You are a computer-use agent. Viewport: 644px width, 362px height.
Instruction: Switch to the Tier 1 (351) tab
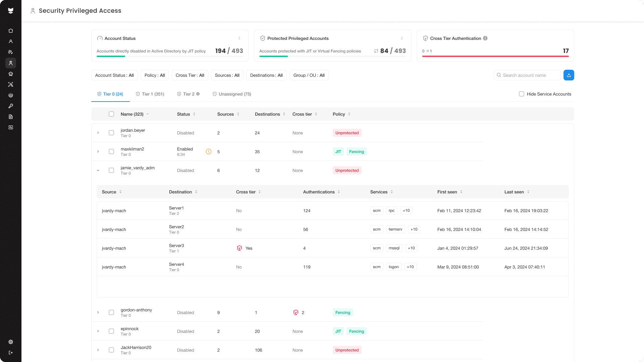150,94
